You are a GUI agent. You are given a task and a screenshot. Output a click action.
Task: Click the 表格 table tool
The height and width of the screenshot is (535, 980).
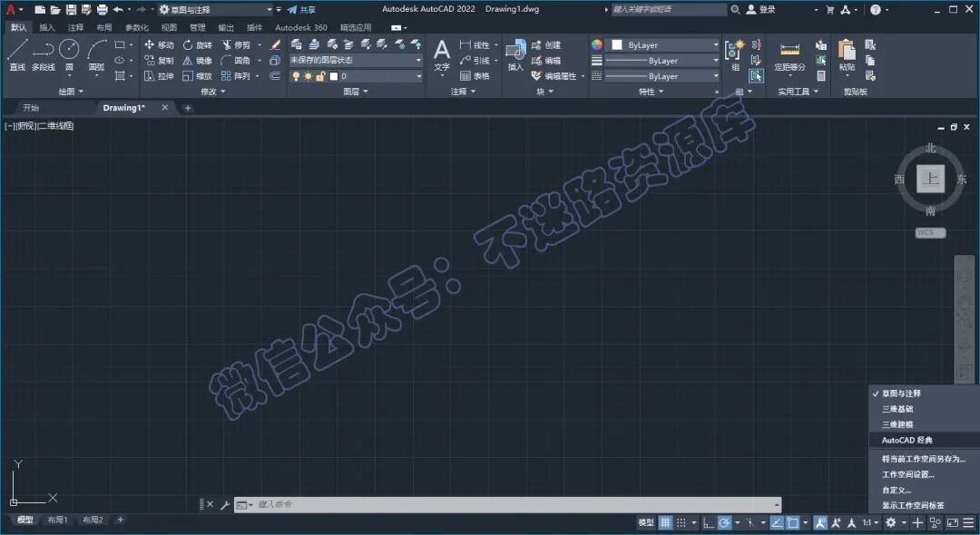pyautogui.click(x=475, y=76)
